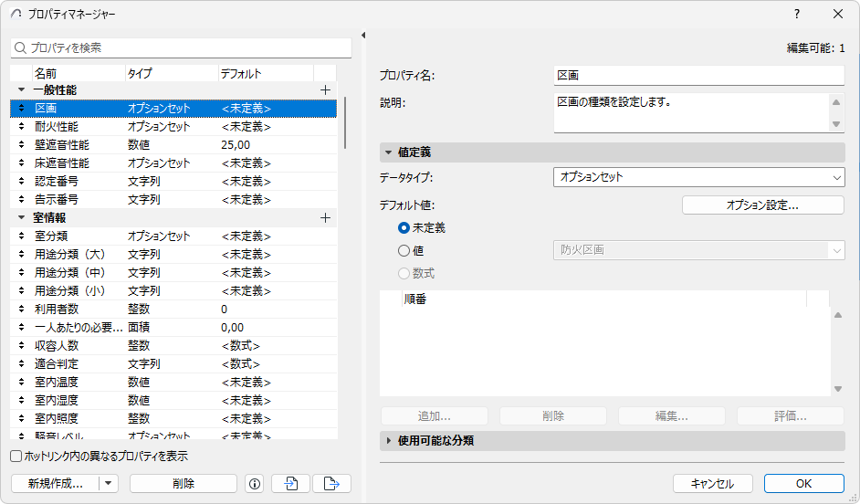Click the export properties icon button
860x504 pixels.
point(331,484)
